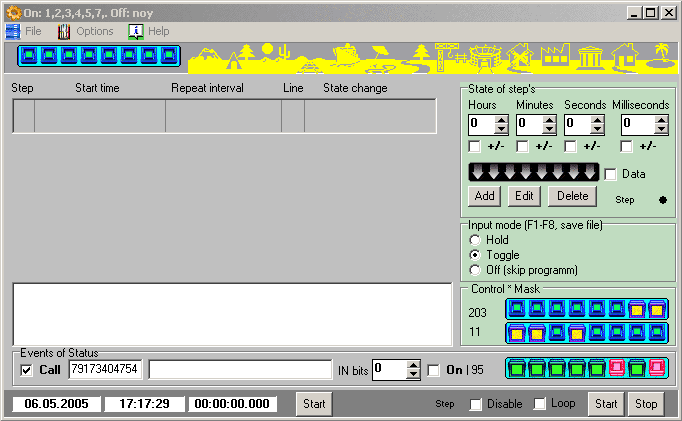
Task: Open the Options menu
Action: [94, 31]
